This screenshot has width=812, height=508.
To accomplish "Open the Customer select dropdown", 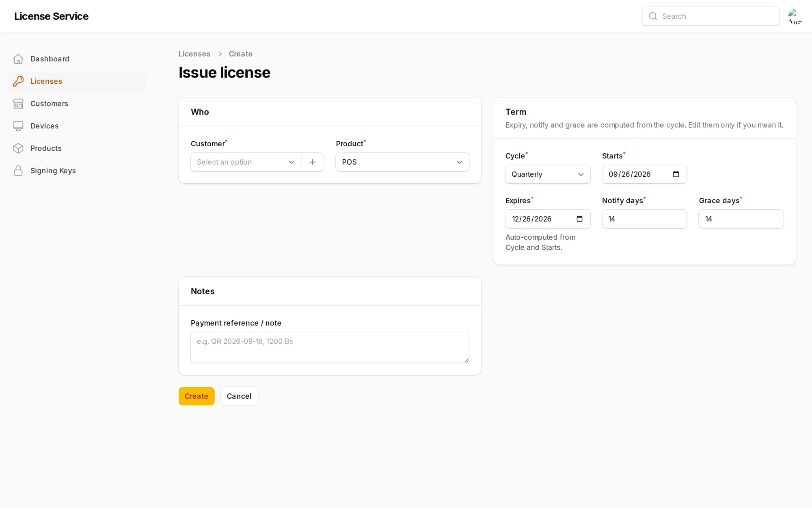I will 246,162.
